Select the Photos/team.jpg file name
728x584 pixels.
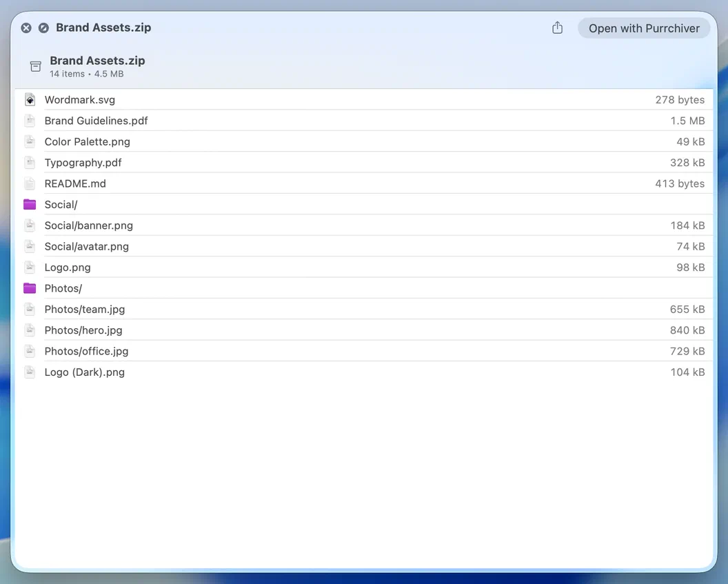[85, 310]
